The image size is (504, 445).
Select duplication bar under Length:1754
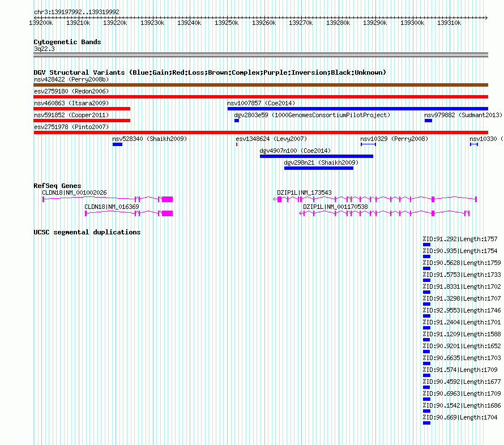426,256
